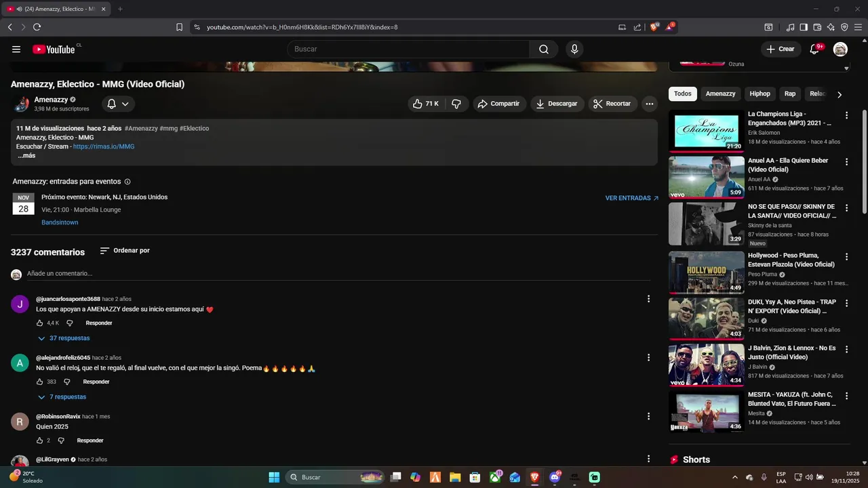Open the Brave VPN shield icon
Screen dimensions: 868x488
click(x=844, y=27)
